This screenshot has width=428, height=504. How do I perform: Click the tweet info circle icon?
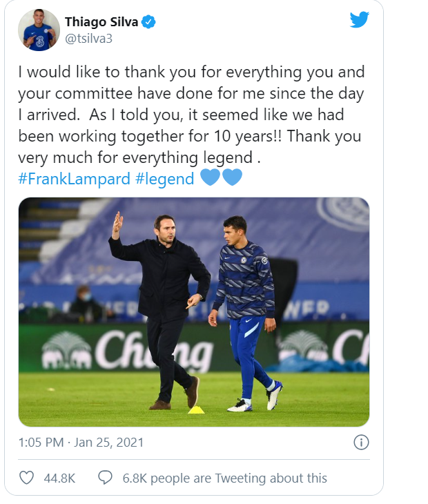pos(361,443)
